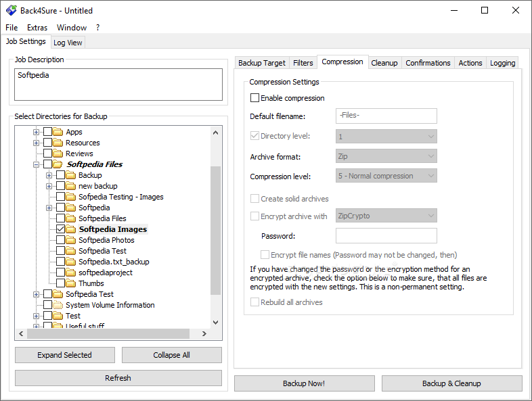
Task: Click the Apps folder icon
Action: point(58,132)
